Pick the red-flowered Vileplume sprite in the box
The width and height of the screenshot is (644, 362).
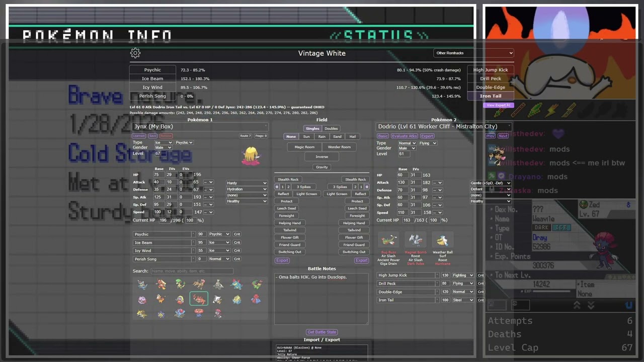point(199,313)
